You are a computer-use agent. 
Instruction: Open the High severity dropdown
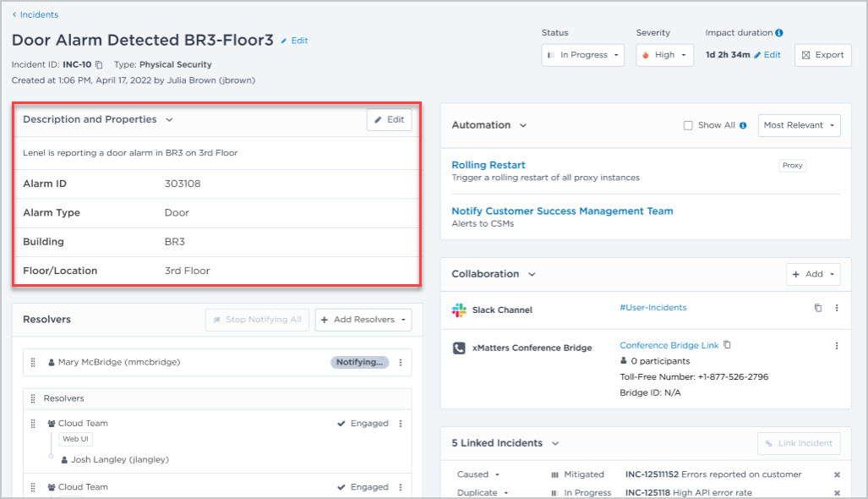click(664, 55)
